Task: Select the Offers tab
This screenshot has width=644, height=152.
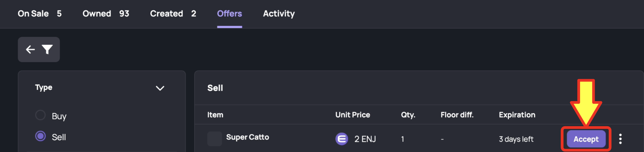Action: [229, 14]
